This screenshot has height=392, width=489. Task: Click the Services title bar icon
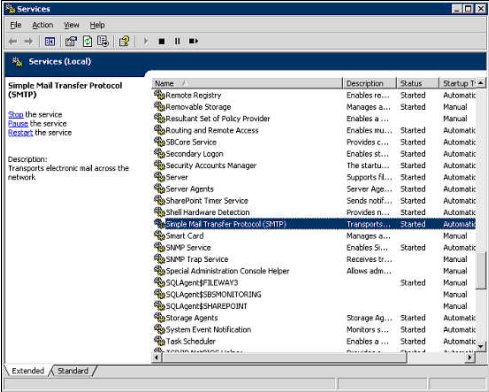pos(10,9)
